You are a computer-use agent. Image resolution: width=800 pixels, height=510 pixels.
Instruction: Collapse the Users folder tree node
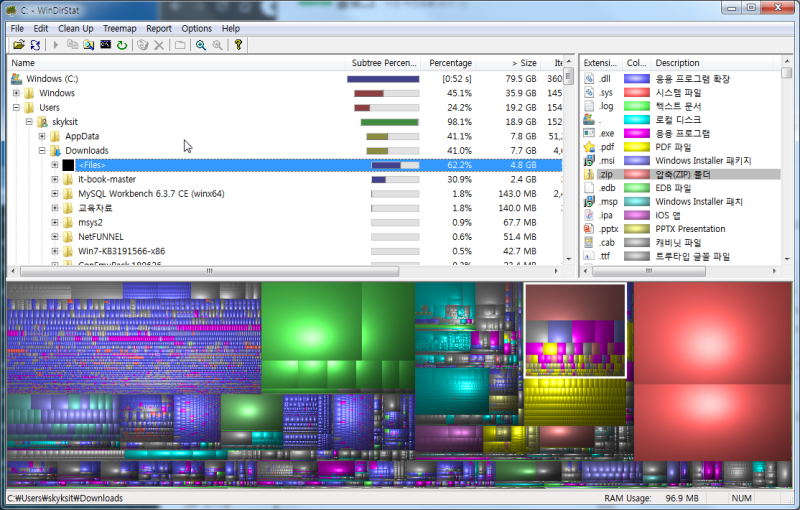[16, 107]
